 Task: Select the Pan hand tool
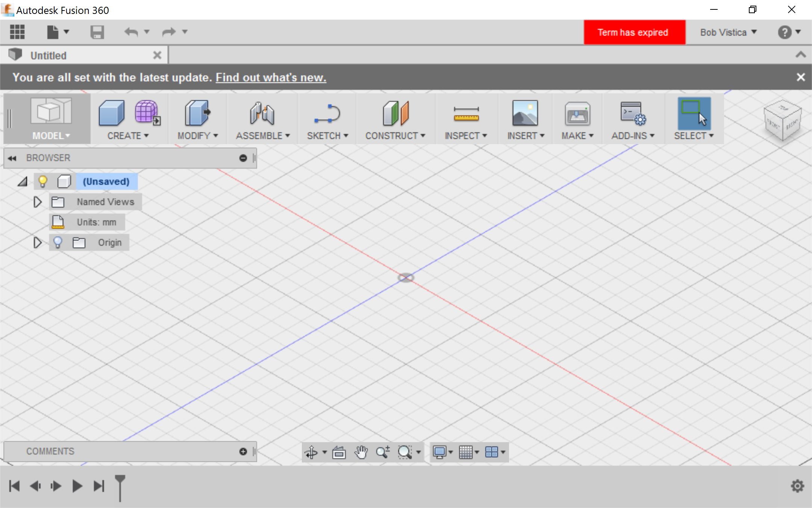click(361, 452)
